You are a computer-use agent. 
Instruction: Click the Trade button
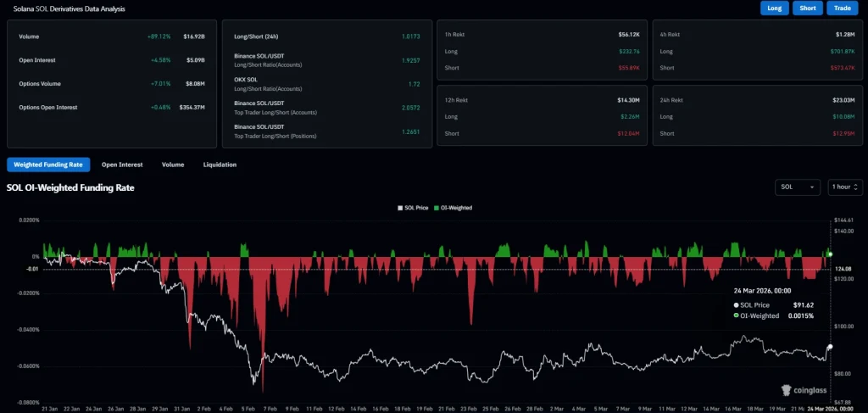[842, 8]
